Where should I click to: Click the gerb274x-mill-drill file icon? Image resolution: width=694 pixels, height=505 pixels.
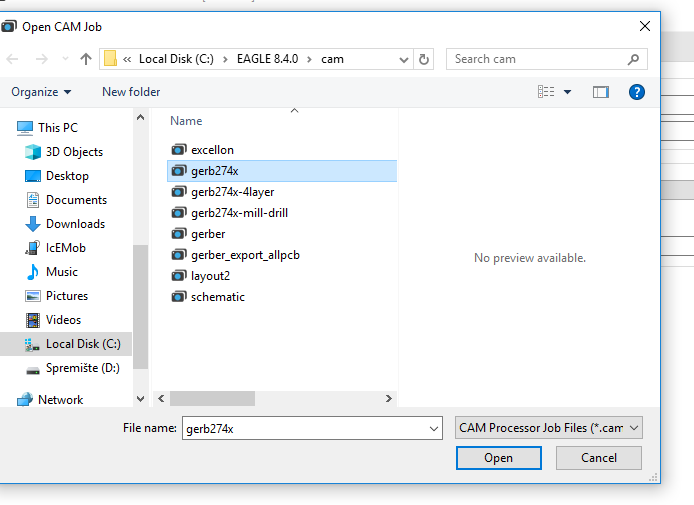point(179,213)
